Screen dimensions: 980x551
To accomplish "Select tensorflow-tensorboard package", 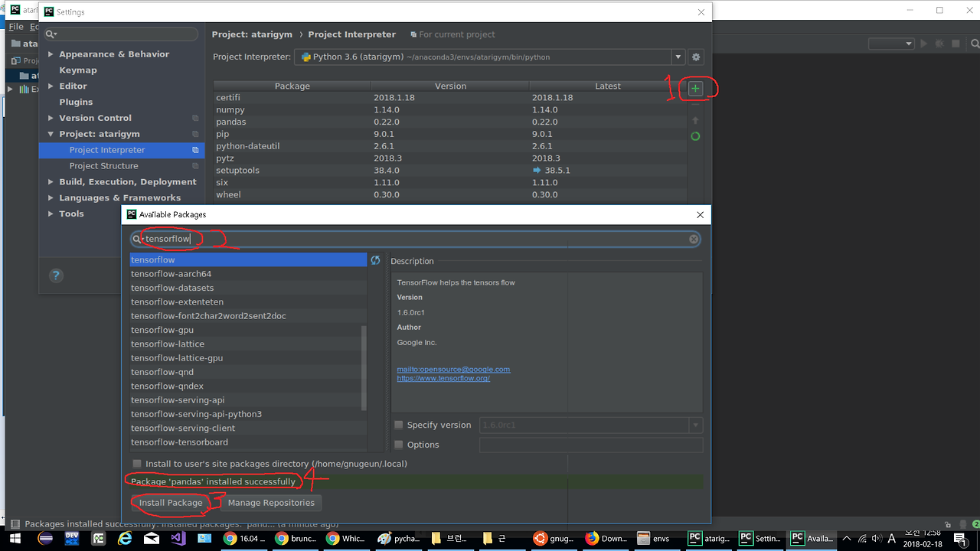I will point(249,442).
